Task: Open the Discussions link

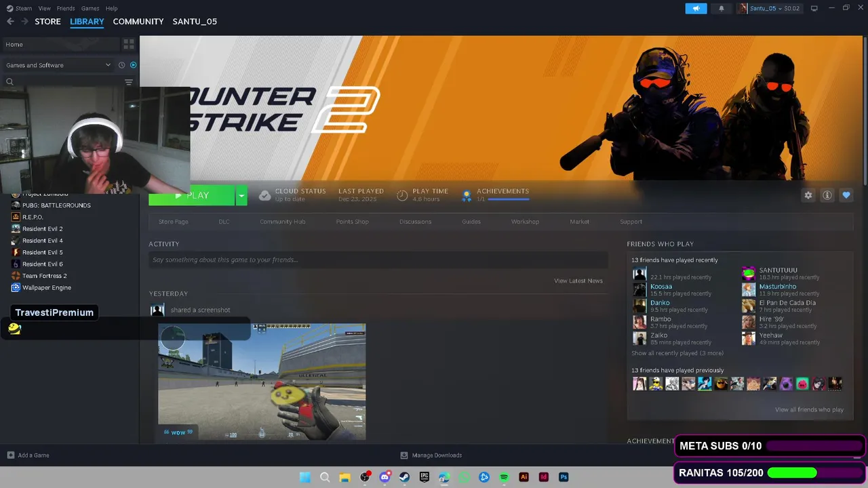Action: pos(416,222)
